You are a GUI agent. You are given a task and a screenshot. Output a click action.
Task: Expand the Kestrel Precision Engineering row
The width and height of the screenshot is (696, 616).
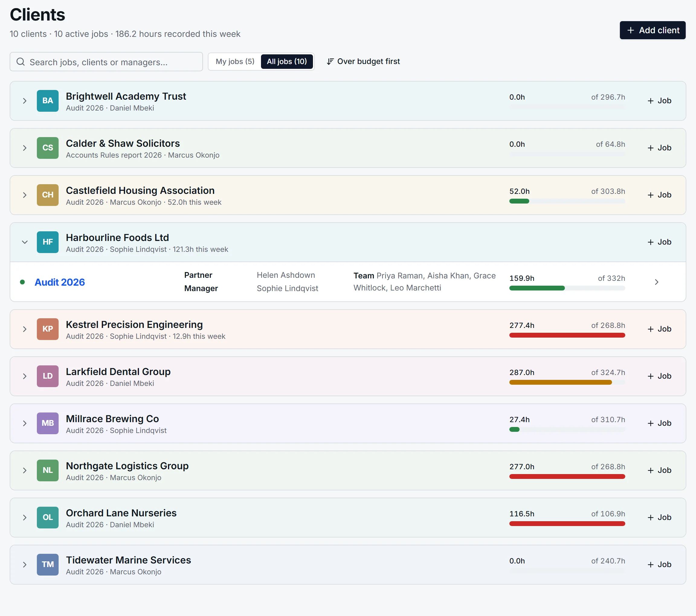tap(24, 329)
